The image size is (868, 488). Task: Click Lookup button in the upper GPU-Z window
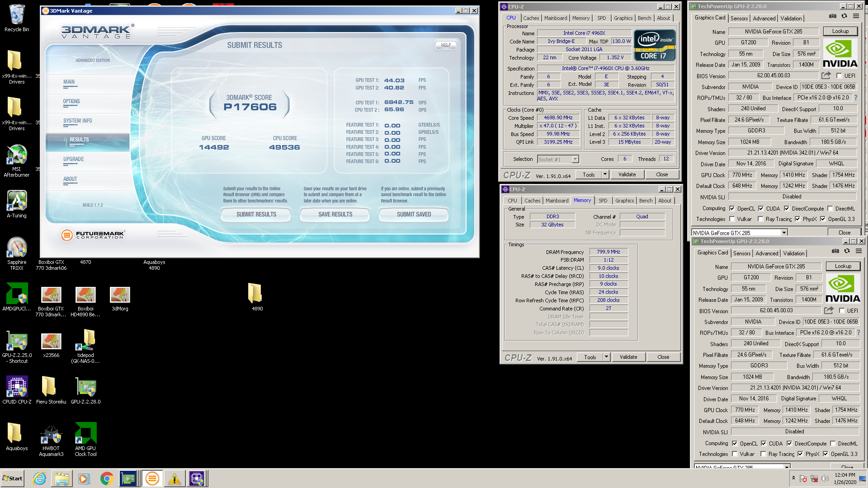840,31
